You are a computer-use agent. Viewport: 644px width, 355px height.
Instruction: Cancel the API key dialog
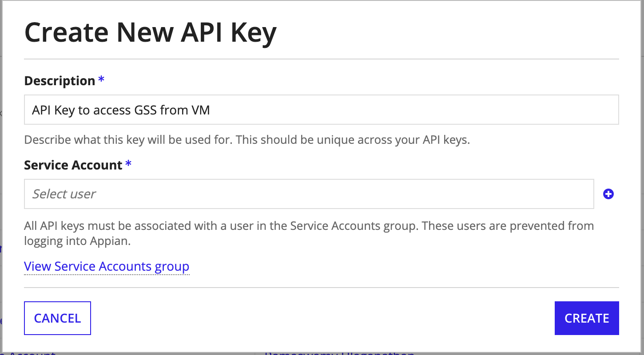click(57, 318)
